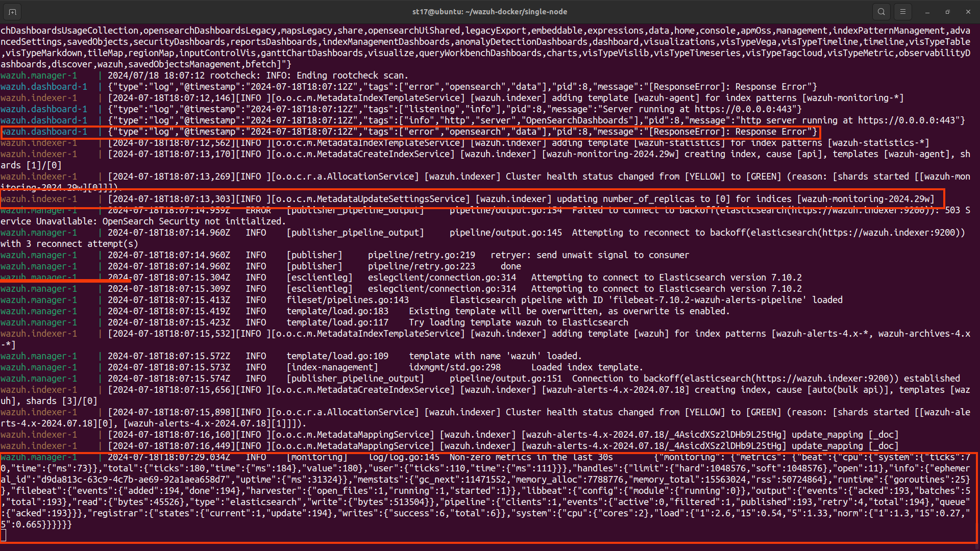Viewport: 980px width, 551px height.
Task: Click the "template/load.go:183" source reference
Action: point(337,311)
